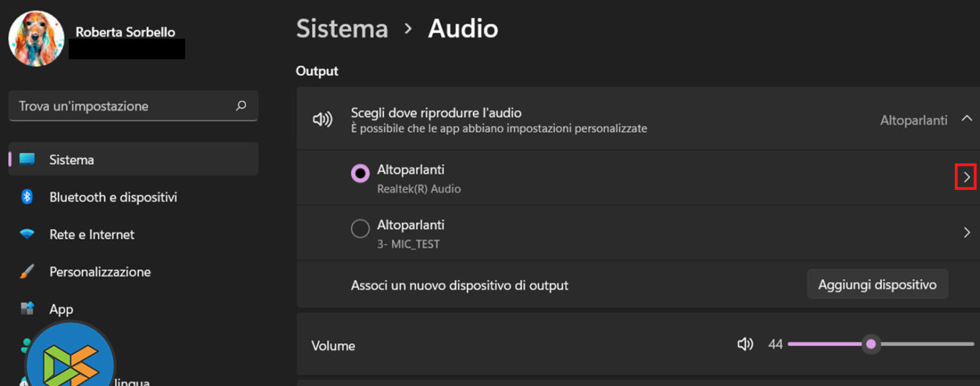Click the Aggiungi dispositivo button
The width and height of the screenshot is (980, 386).
point(877,284)
